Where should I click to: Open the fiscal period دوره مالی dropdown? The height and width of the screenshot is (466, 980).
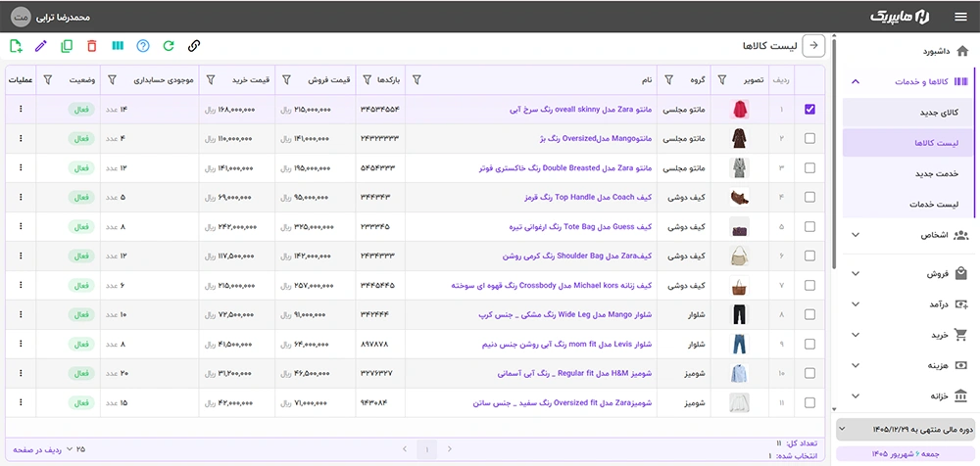point(905,429)
